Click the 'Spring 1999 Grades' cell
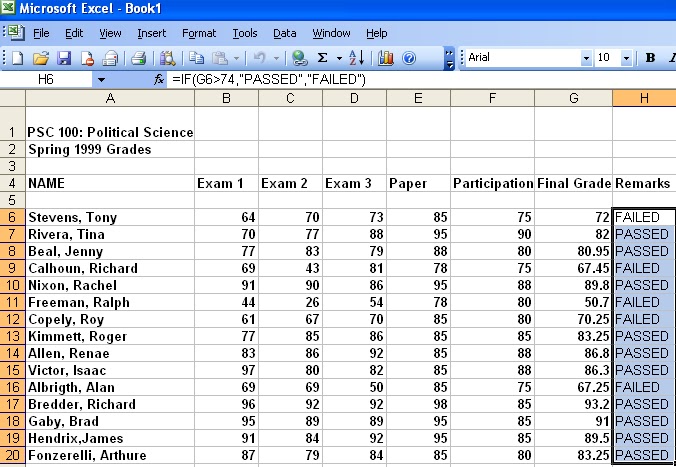676x467 pixels. [x=110, y=149]
